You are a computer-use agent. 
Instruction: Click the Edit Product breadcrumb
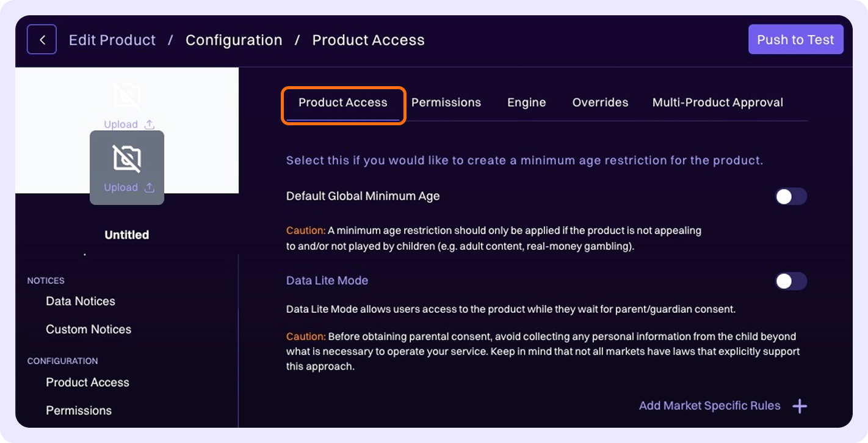(112, 40)
